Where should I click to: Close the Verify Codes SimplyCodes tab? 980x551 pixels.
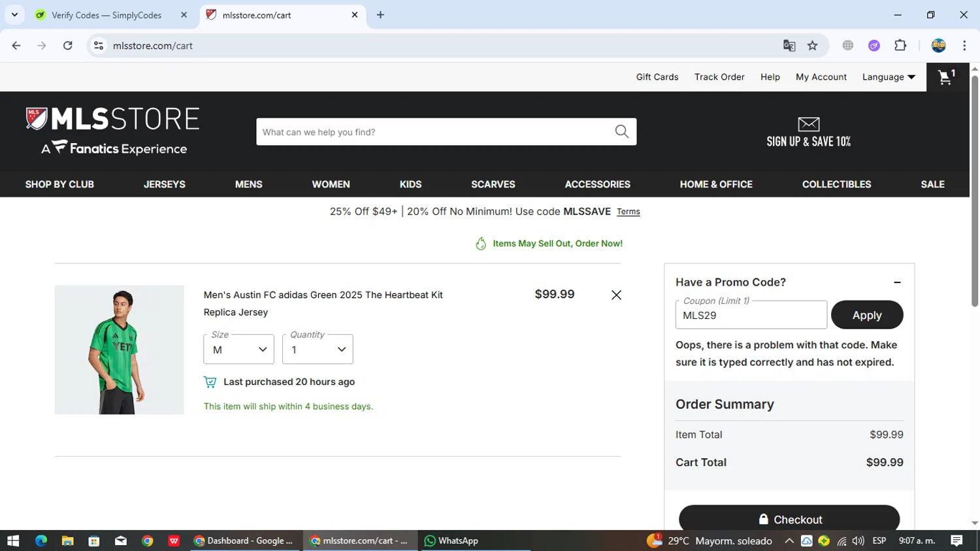click(184, 14)
